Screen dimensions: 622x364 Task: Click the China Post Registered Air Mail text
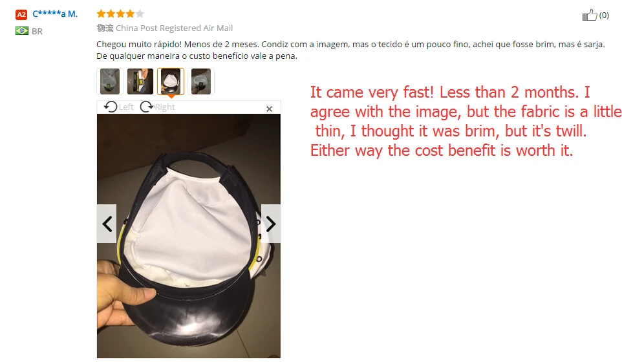pos(174,28)
